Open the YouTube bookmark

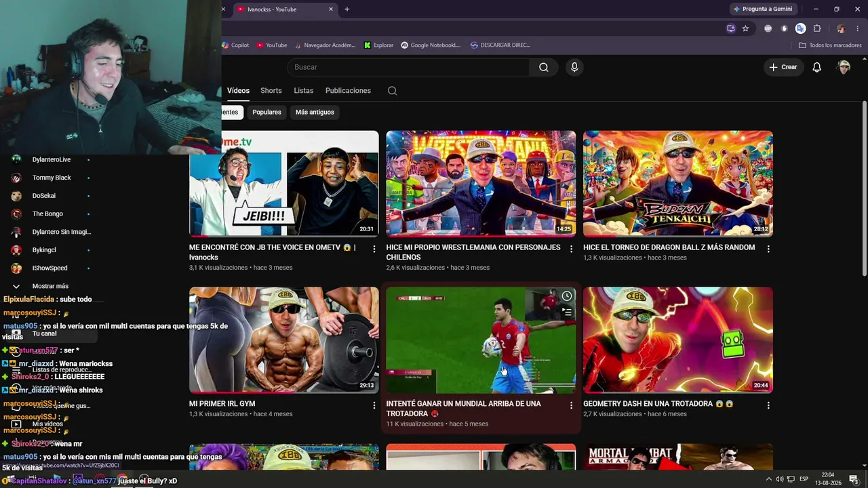coord(271,45)
